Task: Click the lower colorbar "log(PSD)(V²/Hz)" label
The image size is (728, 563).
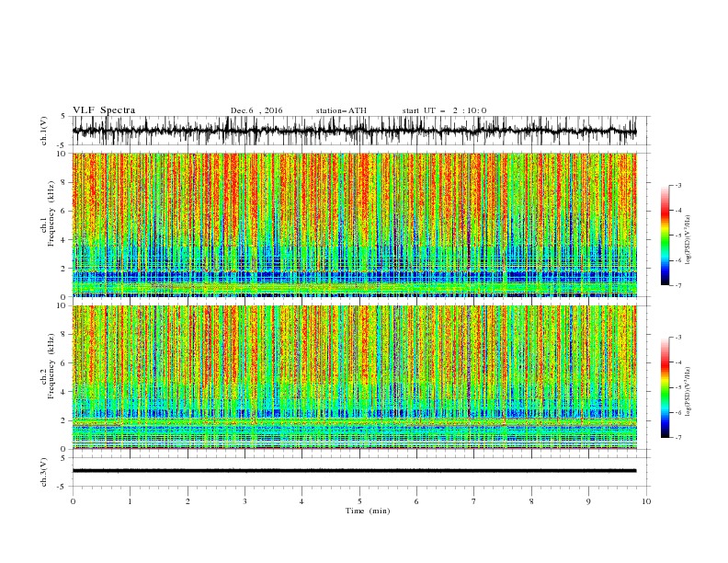Action: point(688,391)
